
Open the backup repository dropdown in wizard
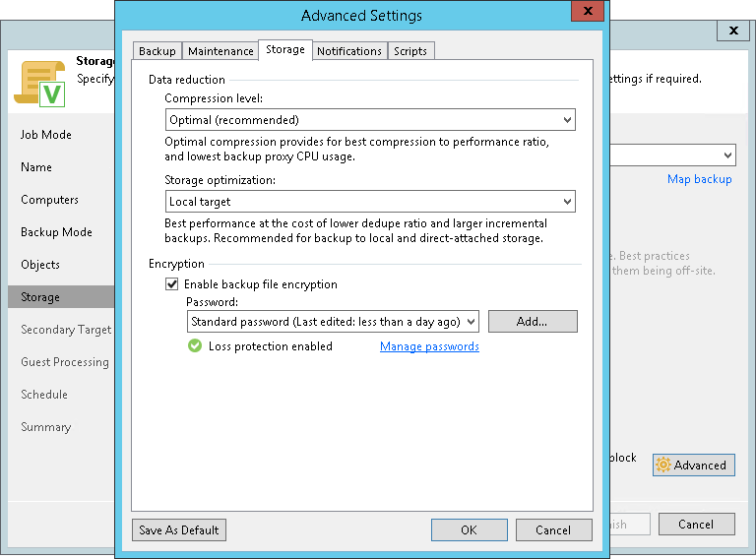672,155
